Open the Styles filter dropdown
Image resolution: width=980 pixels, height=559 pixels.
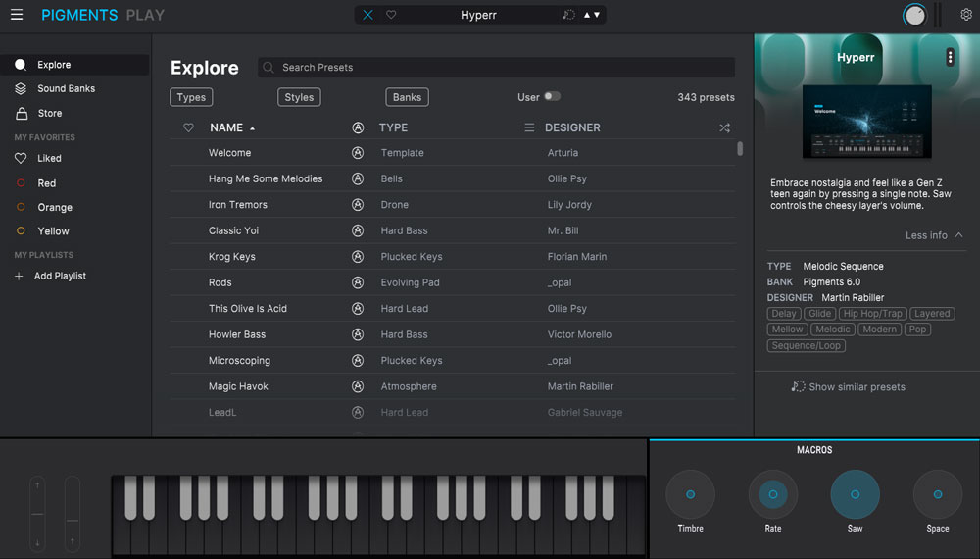[x=299, y=97]
